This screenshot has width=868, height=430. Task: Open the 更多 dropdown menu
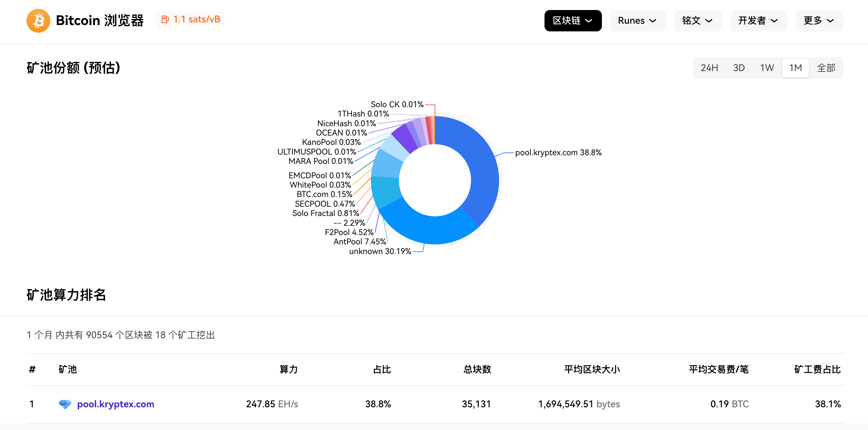pyautogui.click(x=819, y=21)
